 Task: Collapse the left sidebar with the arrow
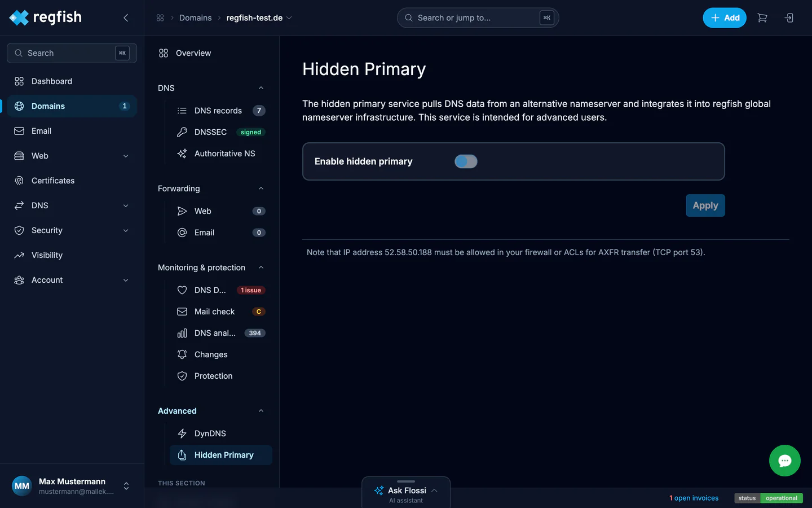click(x=126, y=17)
